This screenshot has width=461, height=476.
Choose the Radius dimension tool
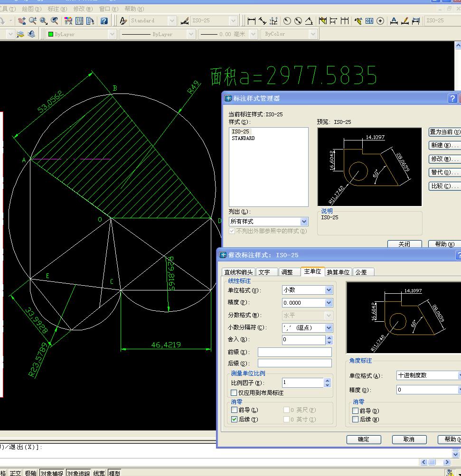[x=287, y=21]
